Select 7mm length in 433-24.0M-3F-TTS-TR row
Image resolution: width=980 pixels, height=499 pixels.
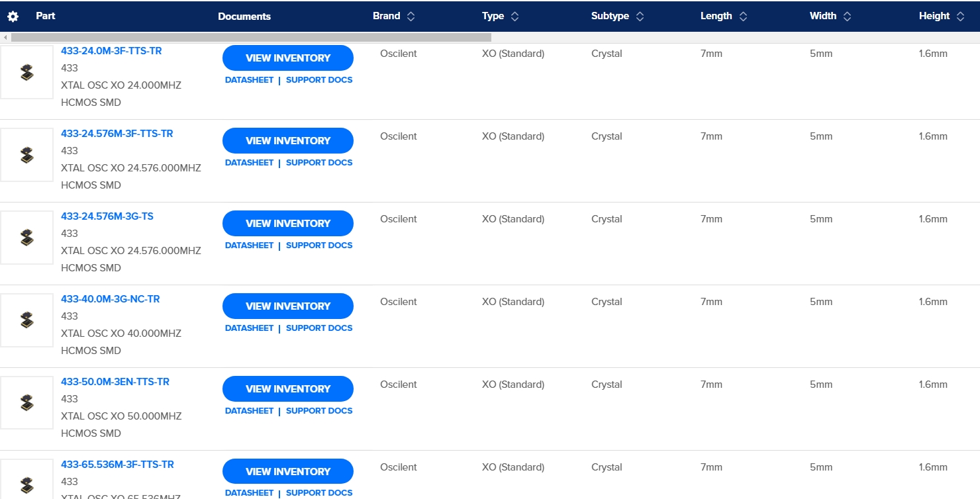point(711,54)
